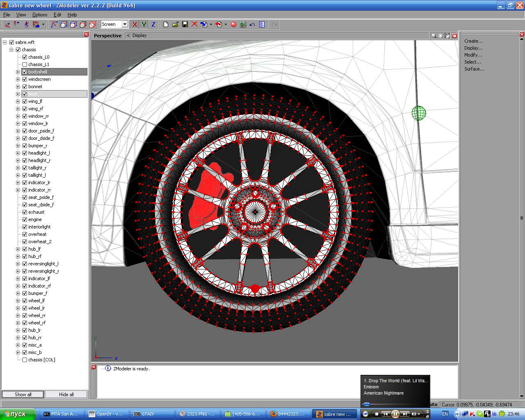This screenshot has width=525, height=420.
Task: Expand the wheel_lf tree node
Action: coord(18,301)
